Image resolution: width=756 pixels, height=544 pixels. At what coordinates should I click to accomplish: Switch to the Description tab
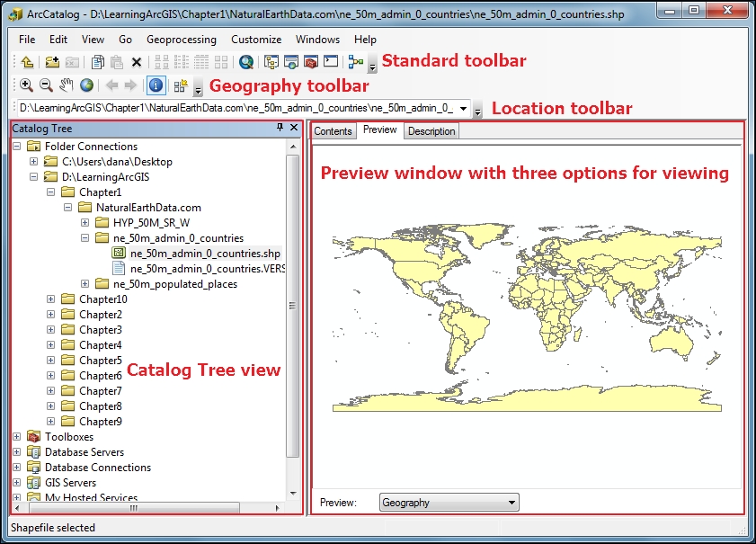tap(431, 131)
